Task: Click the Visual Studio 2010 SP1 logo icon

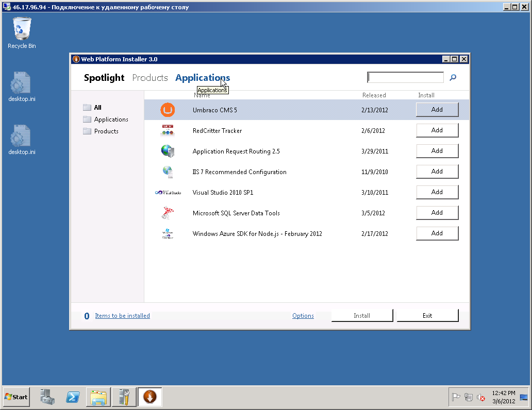Action: 168,192
